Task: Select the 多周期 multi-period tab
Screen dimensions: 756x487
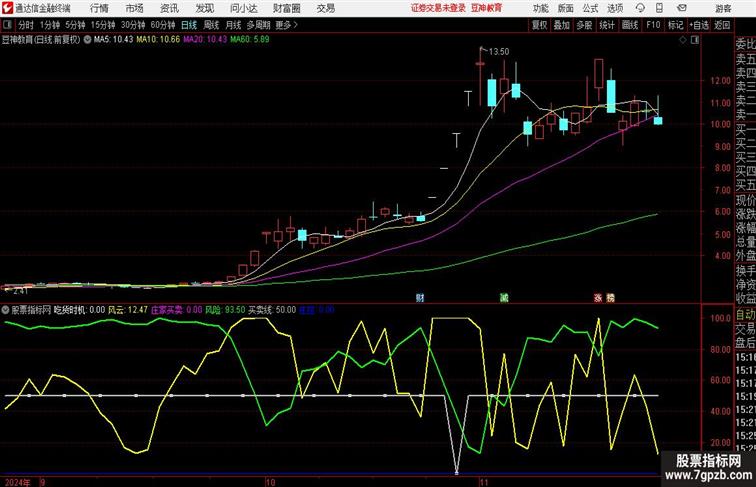Action: pos(258,25)
